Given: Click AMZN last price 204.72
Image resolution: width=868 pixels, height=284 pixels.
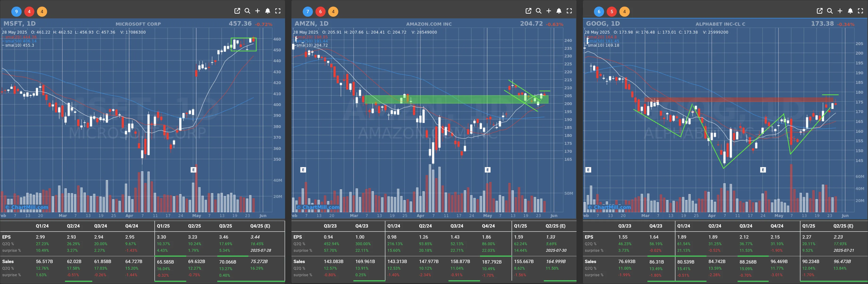Looking at the screenshot, I should pos(531,24).
